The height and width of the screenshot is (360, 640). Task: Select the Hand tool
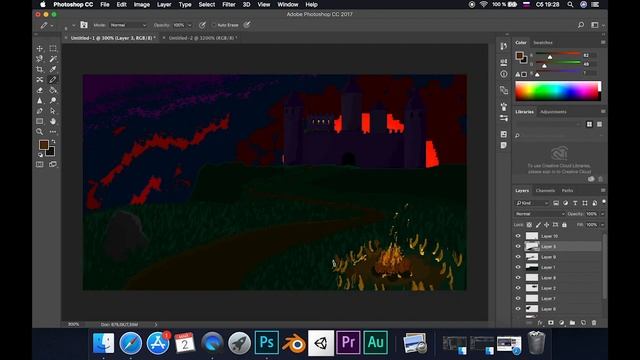(53, 121)
